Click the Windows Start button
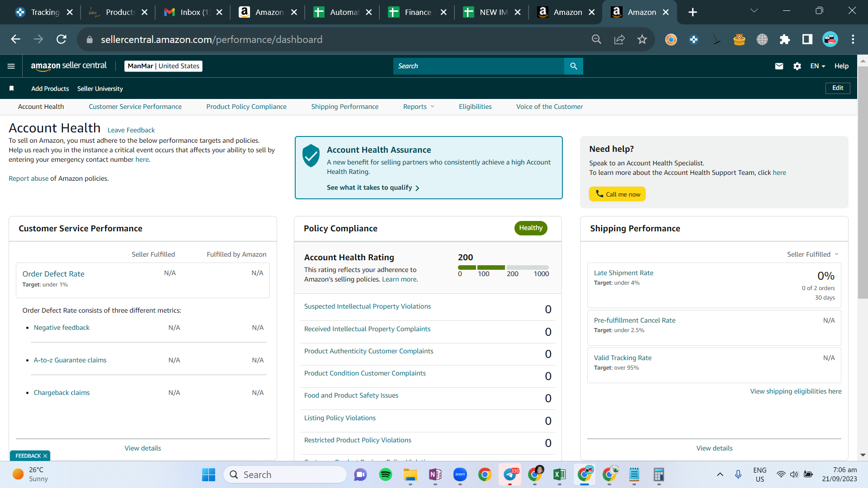 click(208, 474)
